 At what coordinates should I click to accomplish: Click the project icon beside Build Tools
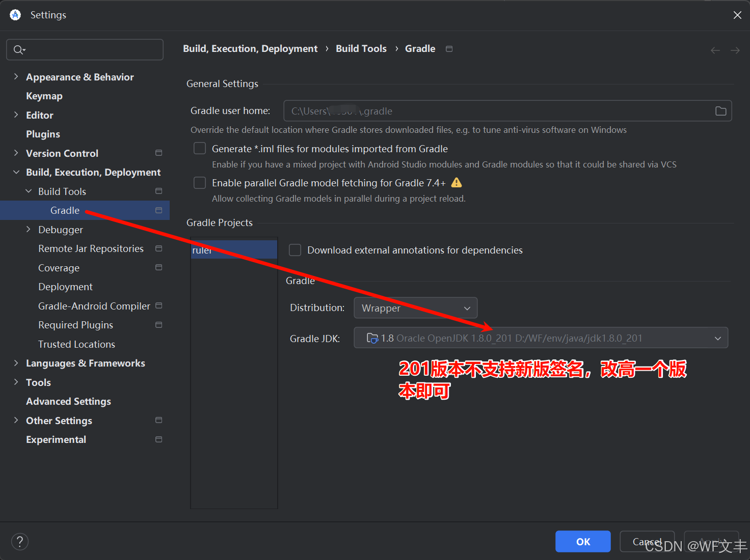(x=158, y=191)
